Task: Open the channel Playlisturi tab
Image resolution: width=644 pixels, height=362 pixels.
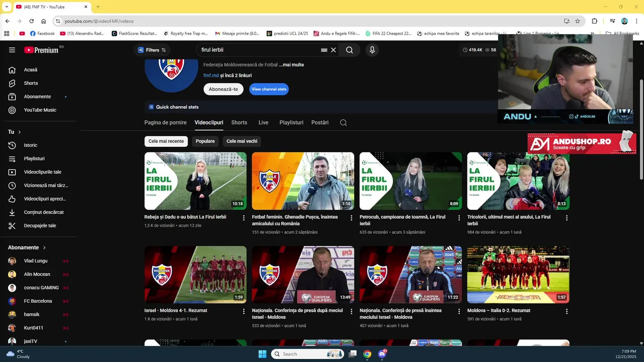Action: pyautogui.click(x=291, y=123)
